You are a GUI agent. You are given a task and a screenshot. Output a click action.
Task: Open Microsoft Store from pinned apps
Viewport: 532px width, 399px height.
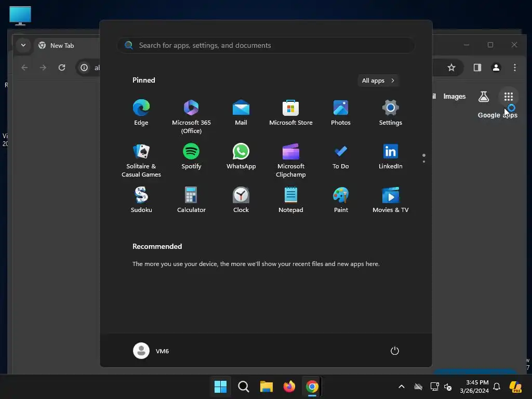coord(291,113)
